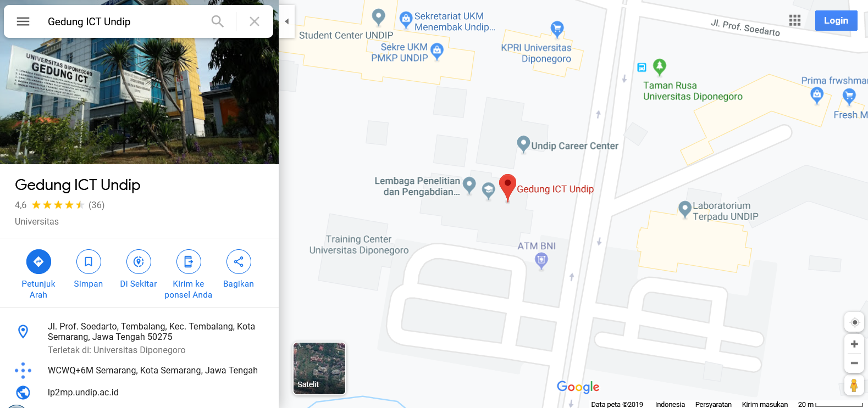Zoom out of the map
Viewport: 868px width, 408px height.
(854, 363)
